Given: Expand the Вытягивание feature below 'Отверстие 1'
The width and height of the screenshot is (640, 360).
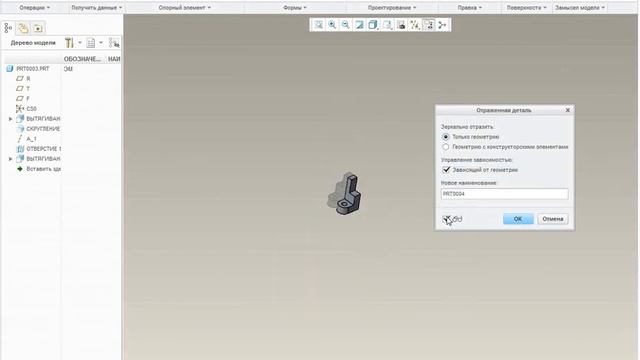Looking at the screenshot, I should (11, 159).
